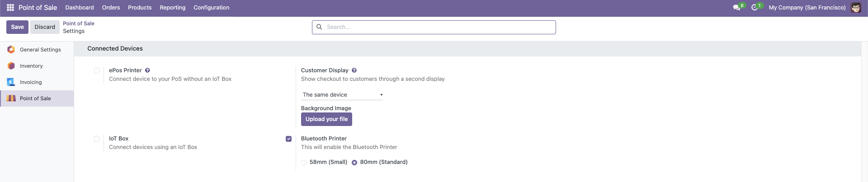Image resolution: width=868 pixels, height=182 pixels.
Task: Click the Point of Sale breadcrumb link
Action: pos(79,23)
